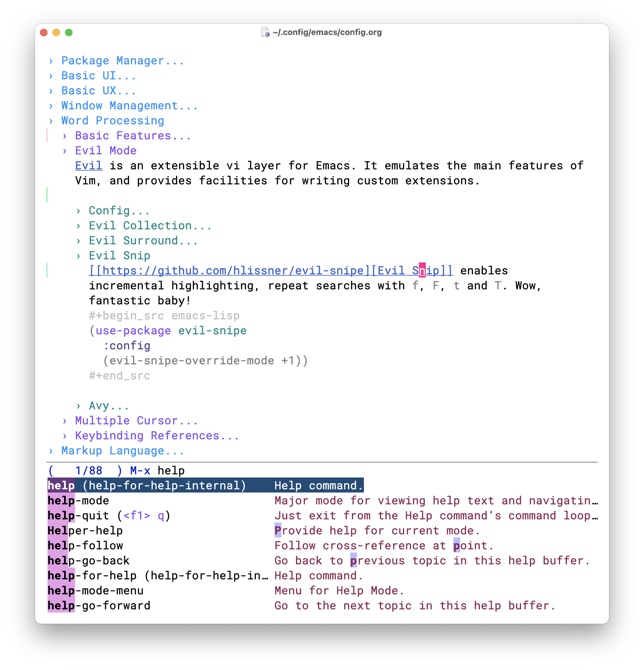Expand the Basic UI heading chevron
Screen dimensions: 644x670
click(x=51, y=76)
